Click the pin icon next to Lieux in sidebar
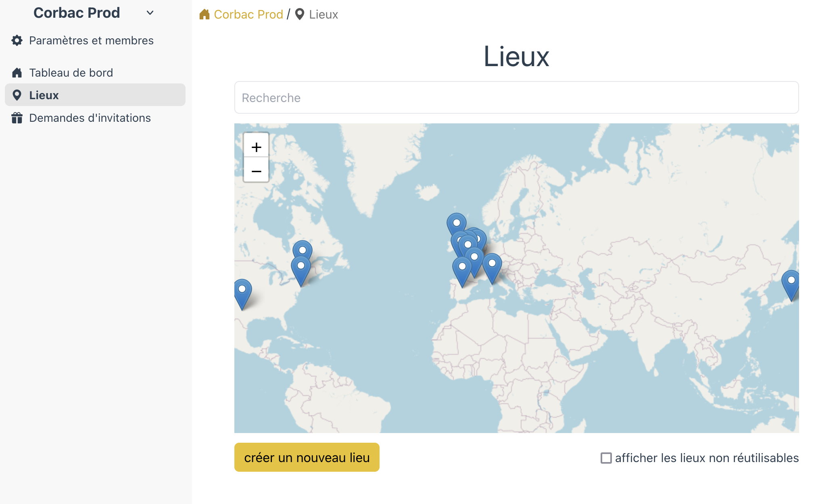The width and height of the screenshot is (839, 504). (17, 95)
